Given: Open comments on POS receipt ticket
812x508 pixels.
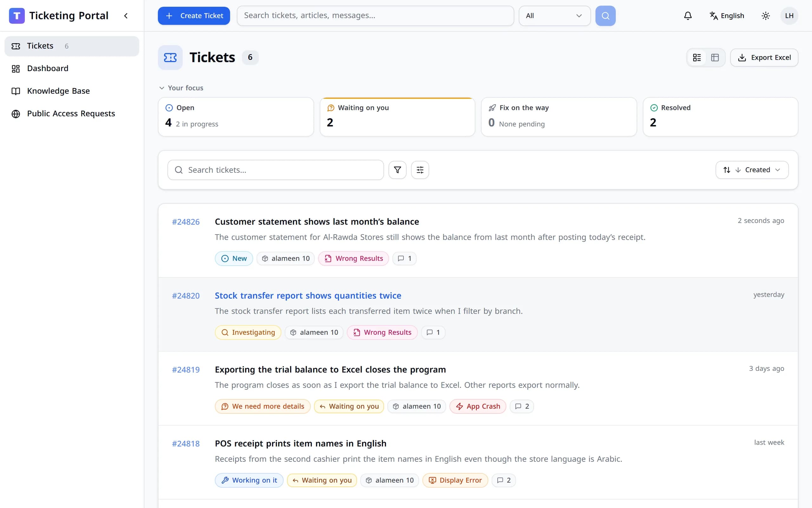Looking at the screenshot, I should click(504, 480).
